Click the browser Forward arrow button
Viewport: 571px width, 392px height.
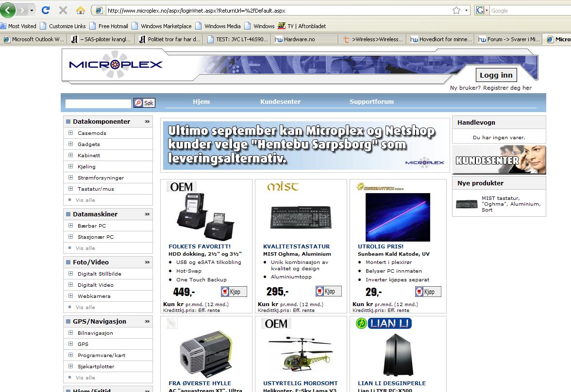(22, 10)
